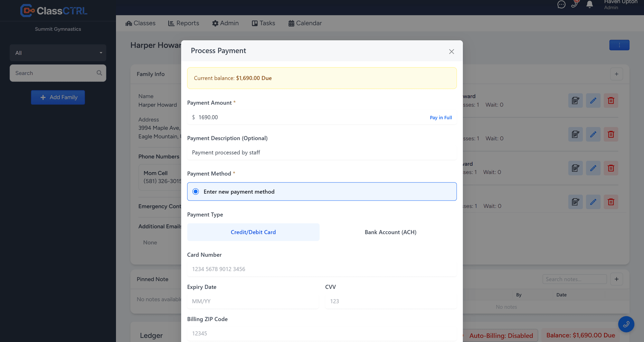The height and width of the screenshot is (342, 644).
Task: Focus the Expiry Date MM/YY field
Action: coord(253,301)
